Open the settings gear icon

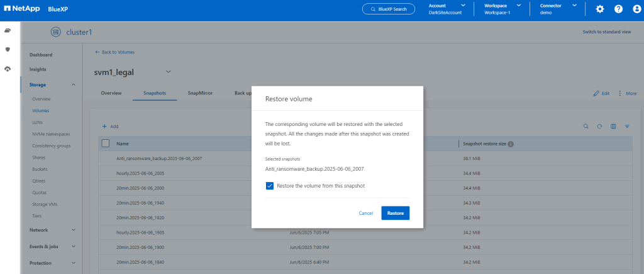[599, 9]
